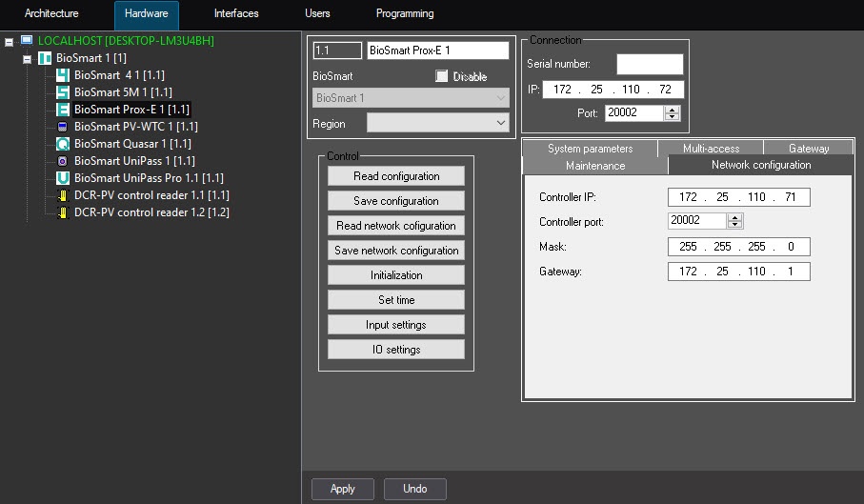Viewport: 864px width, 504px height.
Task: Click the BioSmart PV-WTC 1 device icon
Action: click(63, 126)
